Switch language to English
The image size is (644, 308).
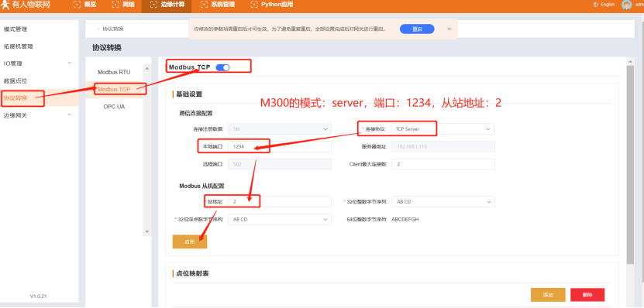pyautogui.click(x=608, y=5)
